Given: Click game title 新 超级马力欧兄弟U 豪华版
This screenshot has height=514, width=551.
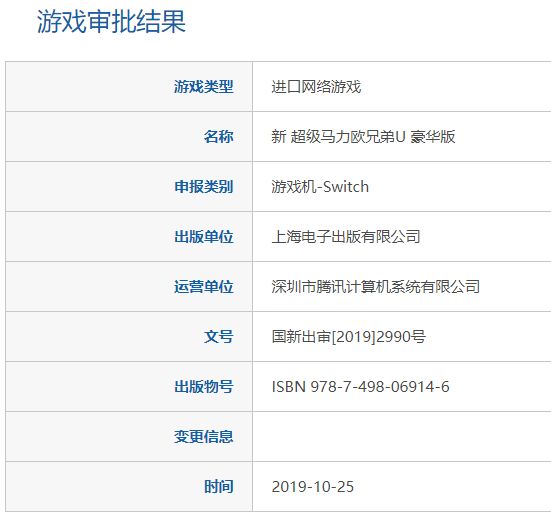Looking at the screenshot, I should click(363, 136).
